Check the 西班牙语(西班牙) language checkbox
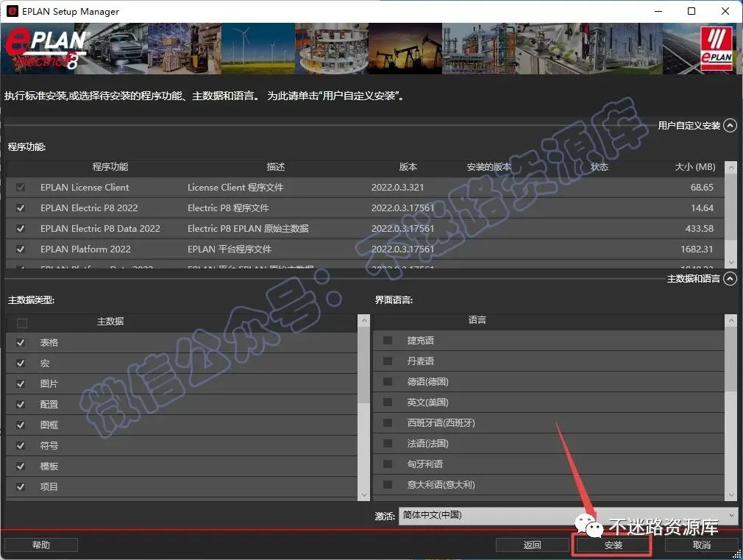 tap(388, 423)
